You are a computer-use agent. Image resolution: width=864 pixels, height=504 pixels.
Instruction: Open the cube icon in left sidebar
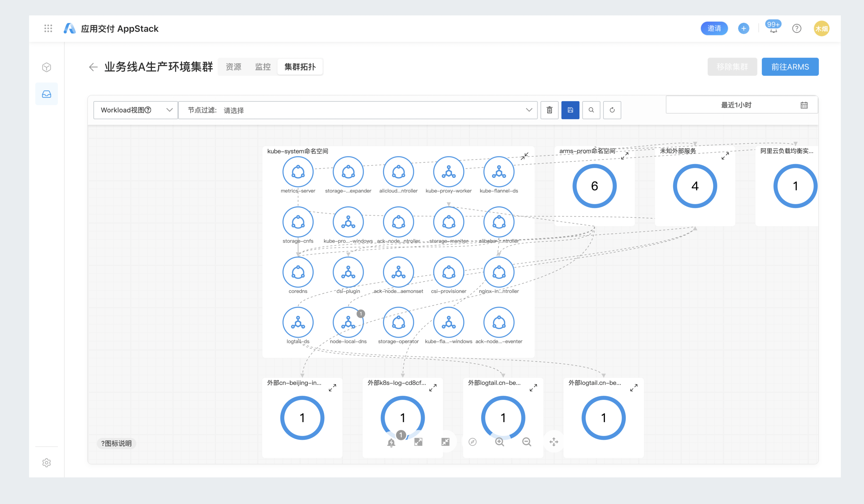click(47, 67)
